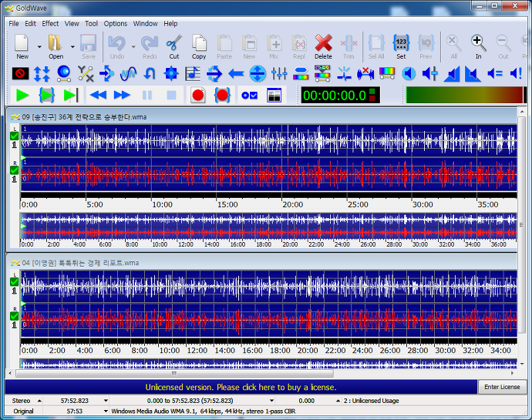Open the Equalizer sliders effect icon
This screenshot has width=532, height=420.
coord(279,73)
